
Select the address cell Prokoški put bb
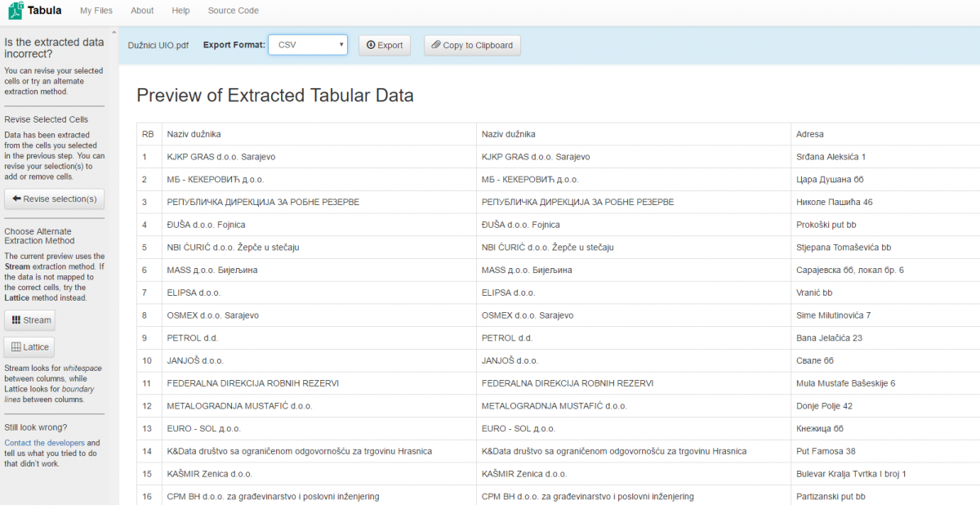click(x=885, y=225)
